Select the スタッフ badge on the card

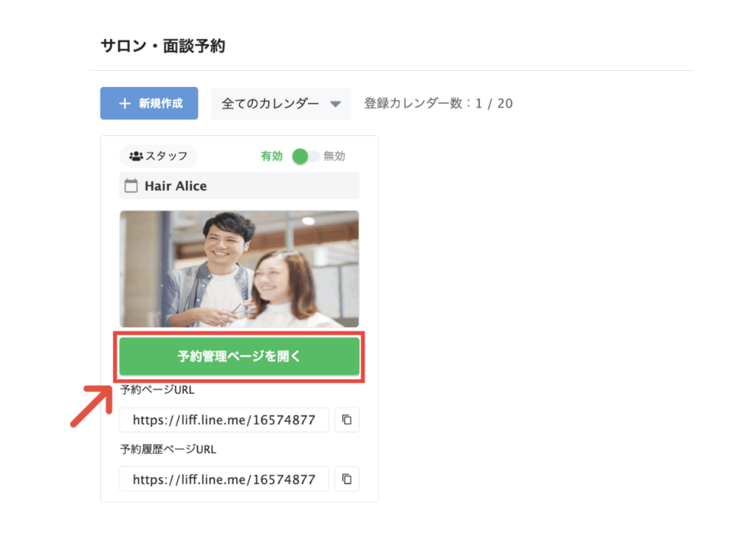(159, 156)
